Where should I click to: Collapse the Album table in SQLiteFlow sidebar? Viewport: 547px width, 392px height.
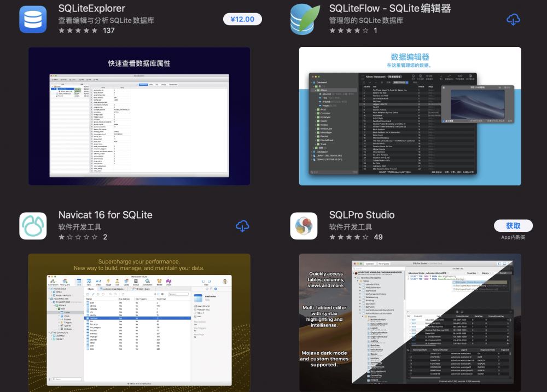[314, 90]
